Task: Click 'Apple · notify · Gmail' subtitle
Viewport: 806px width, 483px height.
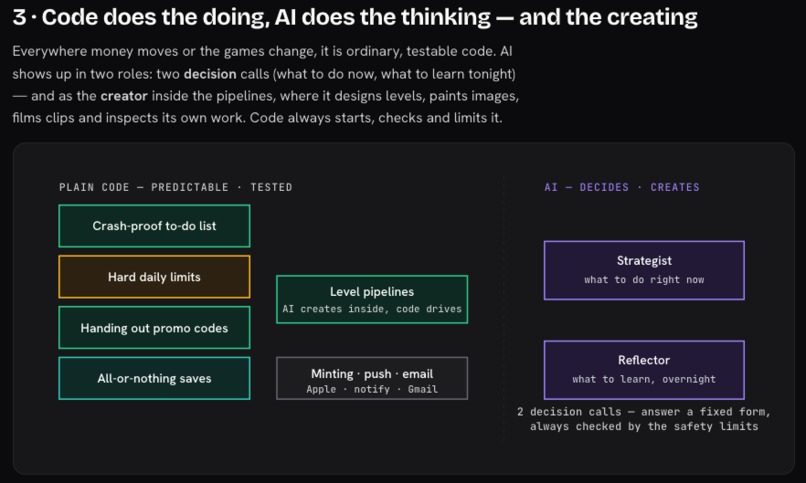Action: point(372,389)
